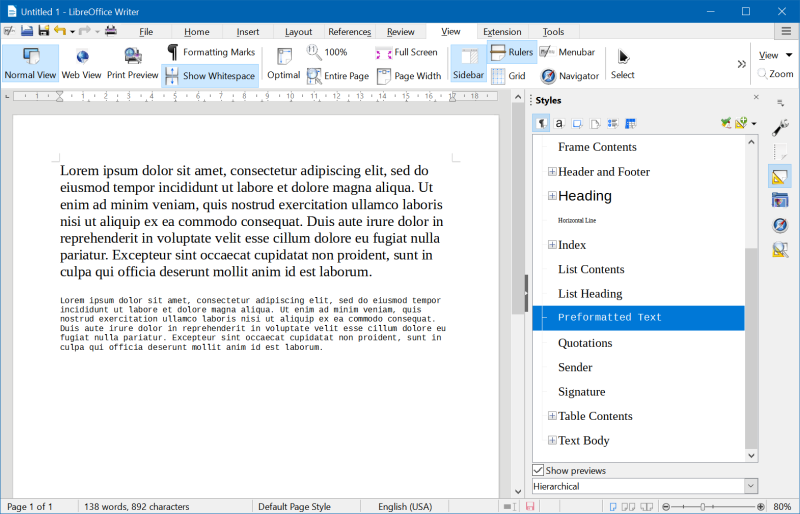
Task: Click the Page Width zoom icon
Action: pyautogui.click(x=383, y=76)
